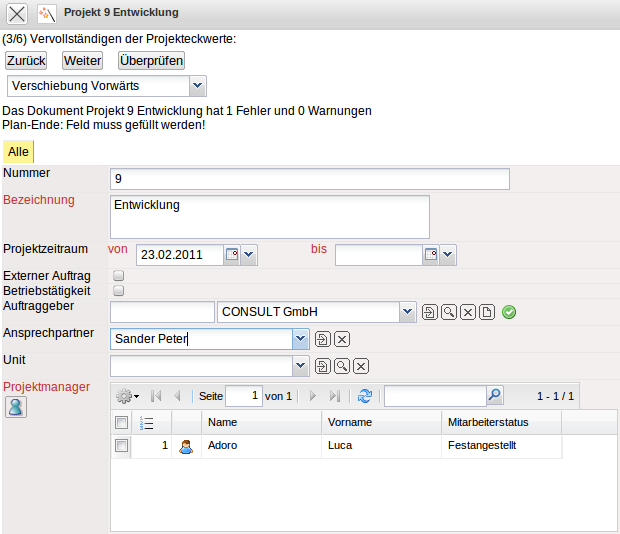Search for Unit with magnifier icon
Viewport: 620px width, 534px height.
(x=342, y=366)
